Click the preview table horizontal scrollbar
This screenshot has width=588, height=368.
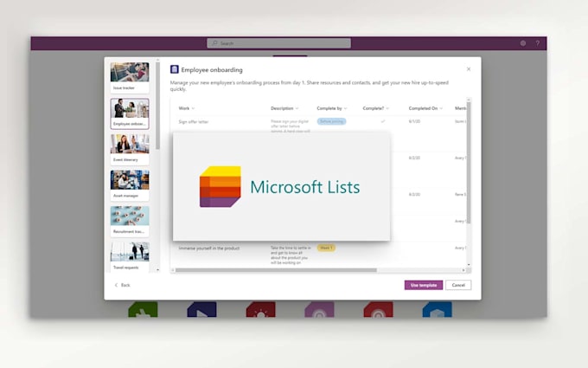click(x=276, y=270)
